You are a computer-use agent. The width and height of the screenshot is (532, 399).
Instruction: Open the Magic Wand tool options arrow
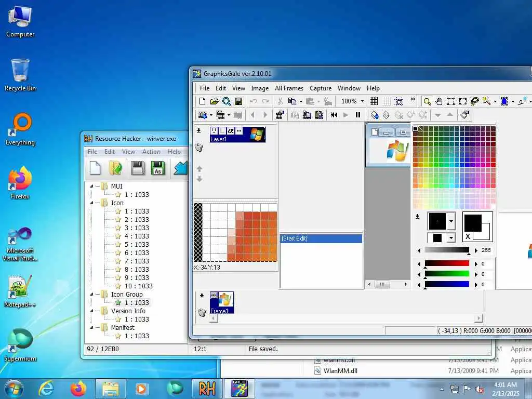(x=495, y=101)
